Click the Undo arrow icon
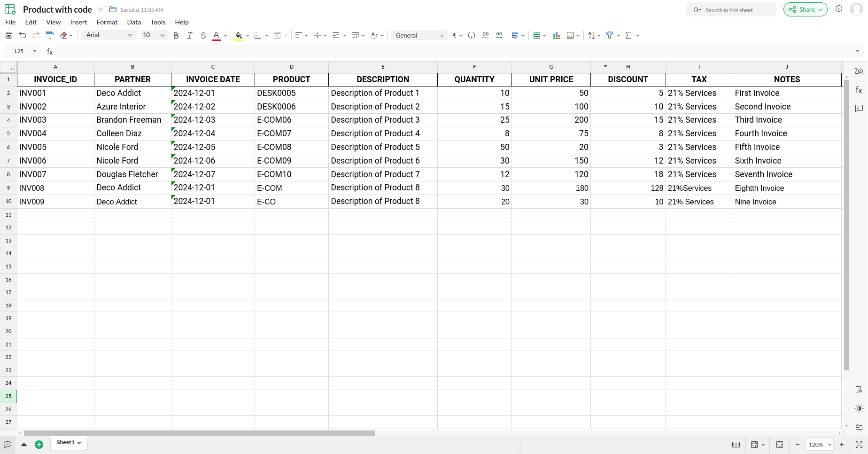The width and height of the screenshot is (868, 454). pos(22,35)
